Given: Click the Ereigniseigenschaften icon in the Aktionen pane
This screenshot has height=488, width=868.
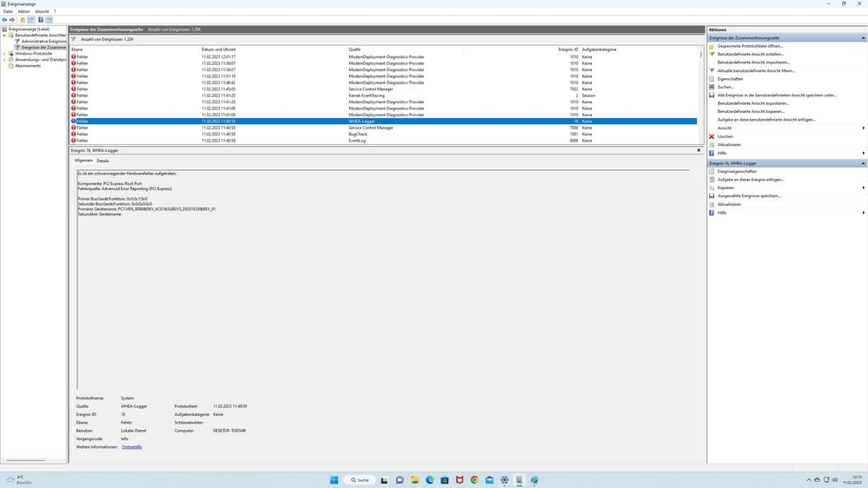Looking at the screenshot, I should [712, 171].
